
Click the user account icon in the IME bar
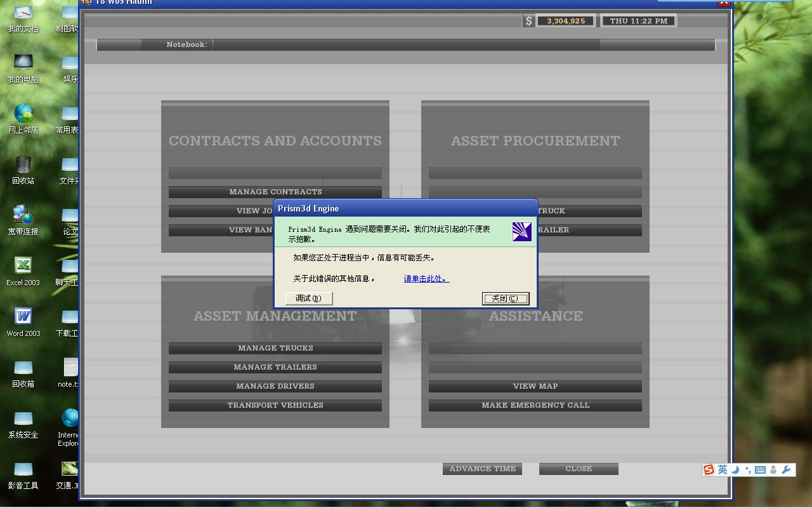pos(773,470)
